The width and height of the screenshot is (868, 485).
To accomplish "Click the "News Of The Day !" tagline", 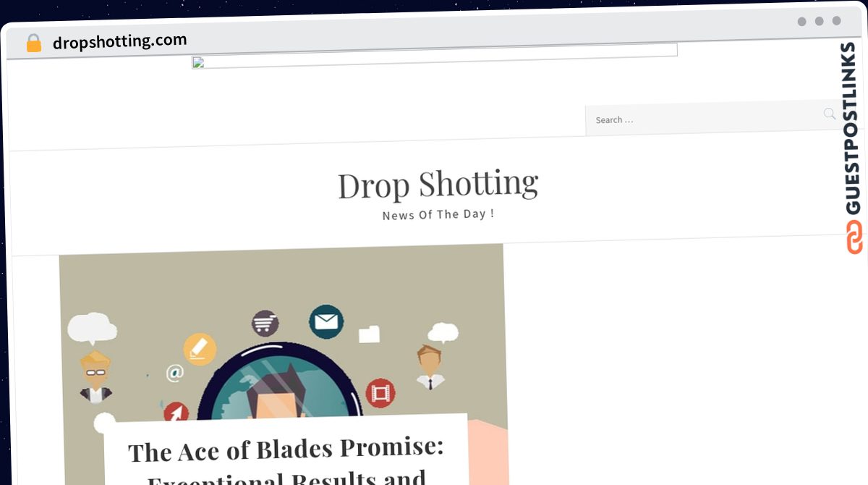I will (438, 215).
